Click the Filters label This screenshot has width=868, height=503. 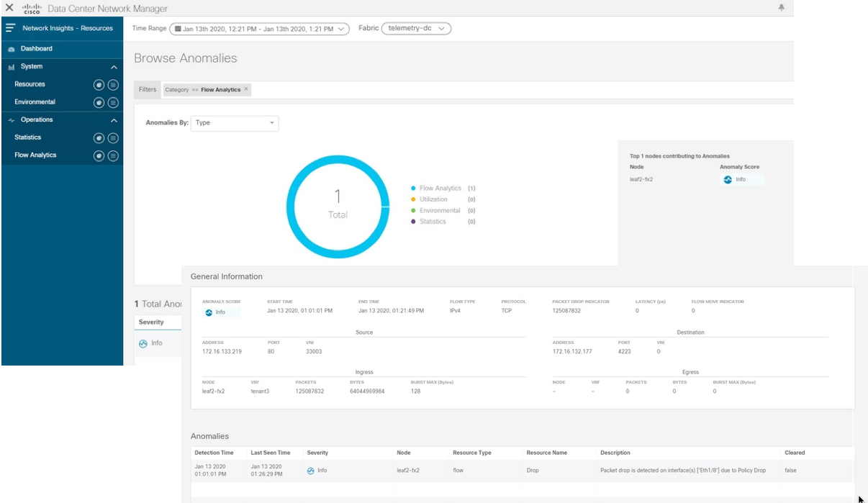(146, 89)
